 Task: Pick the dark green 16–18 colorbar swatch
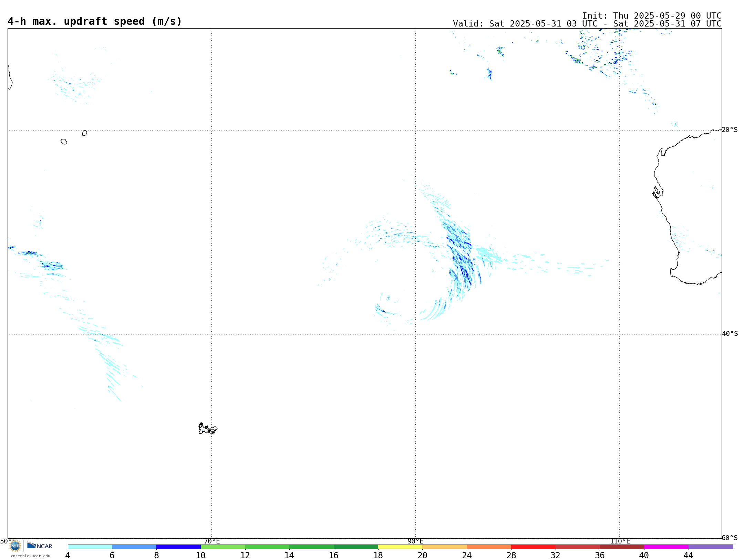pos(356,547)
